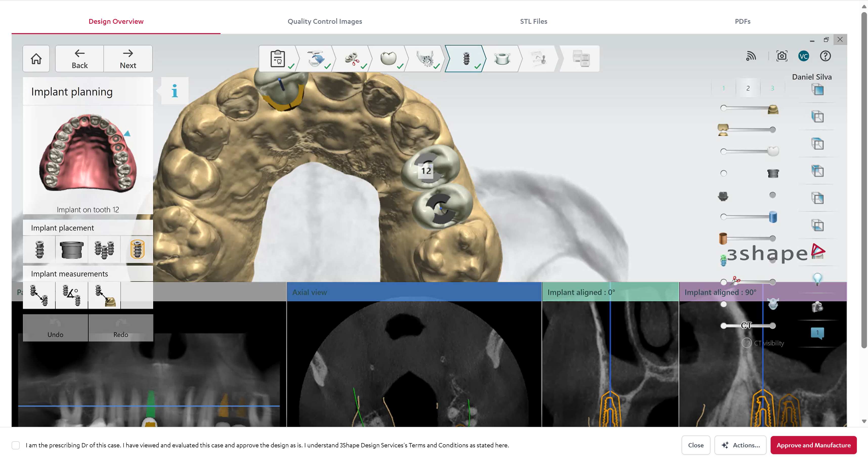
Task: Click the Undo button
Action: [55, 328]
